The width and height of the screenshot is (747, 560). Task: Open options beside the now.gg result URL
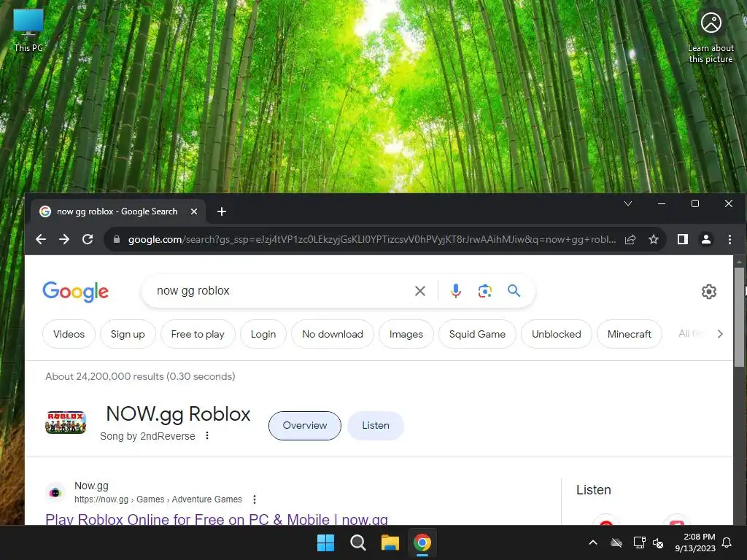255,499
